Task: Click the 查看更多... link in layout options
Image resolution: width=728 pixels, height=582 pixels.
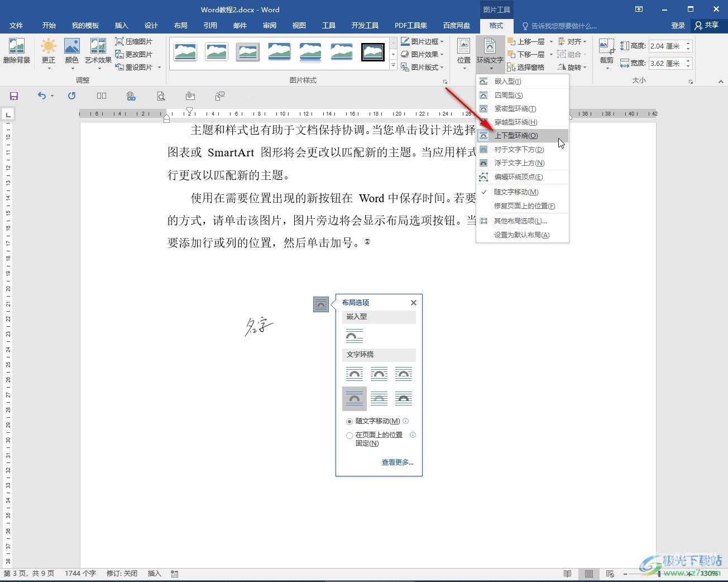Action: pyautogui.click(x=397, y=462)
